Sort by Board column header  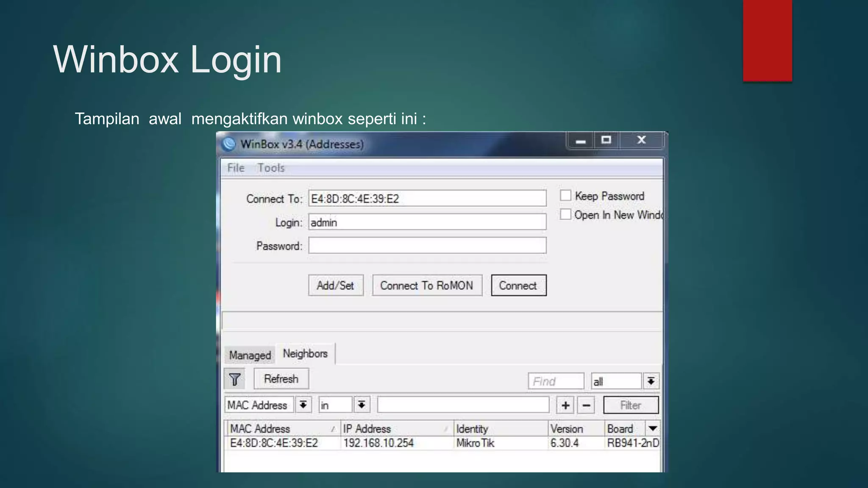pos(625,428)
